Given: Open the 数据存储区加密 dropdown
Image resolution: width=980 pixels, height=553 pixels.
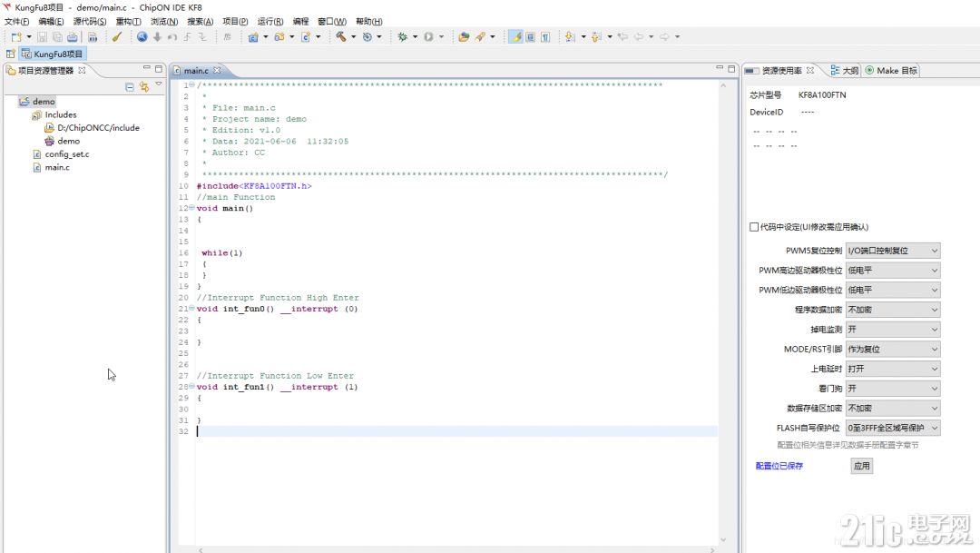Looking at the screenshot, I should (893, 408).
